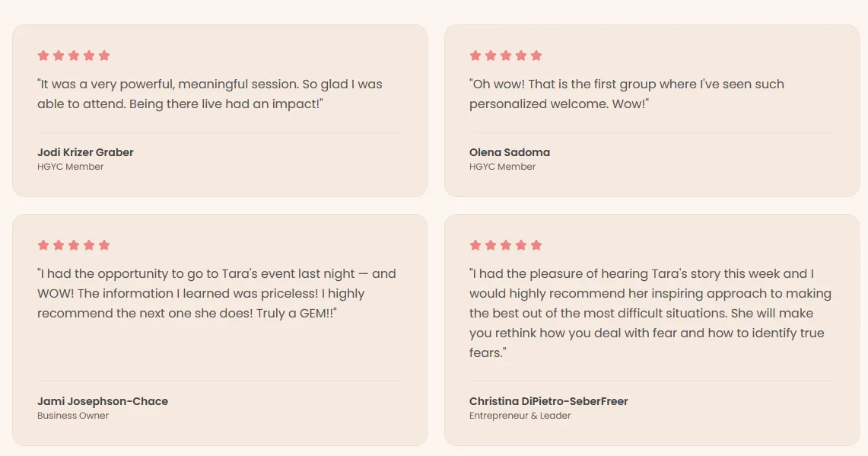This screenshot has width=868, height=456.
Task: Click the name Olena Sadoma
Action: [509, 152]
